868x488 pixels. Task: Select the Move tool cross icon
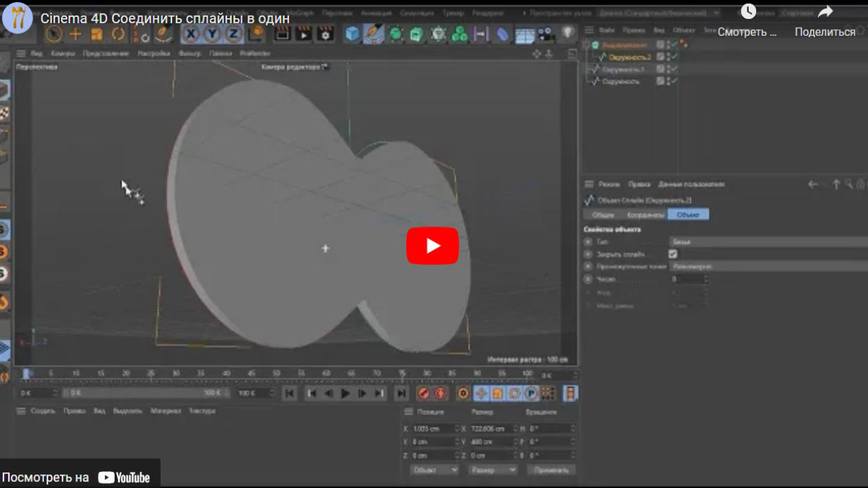pos(75,34)
